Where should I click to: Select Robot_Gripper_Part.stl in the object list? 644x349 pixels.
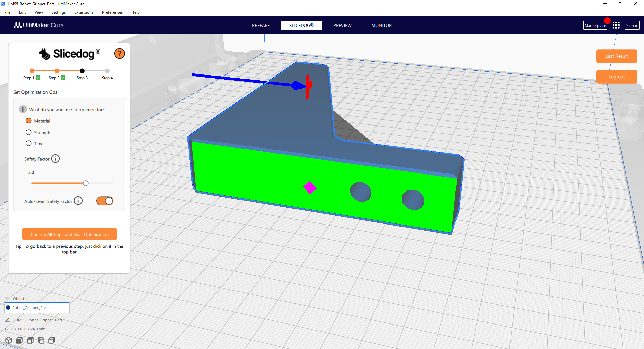(37, 308)
